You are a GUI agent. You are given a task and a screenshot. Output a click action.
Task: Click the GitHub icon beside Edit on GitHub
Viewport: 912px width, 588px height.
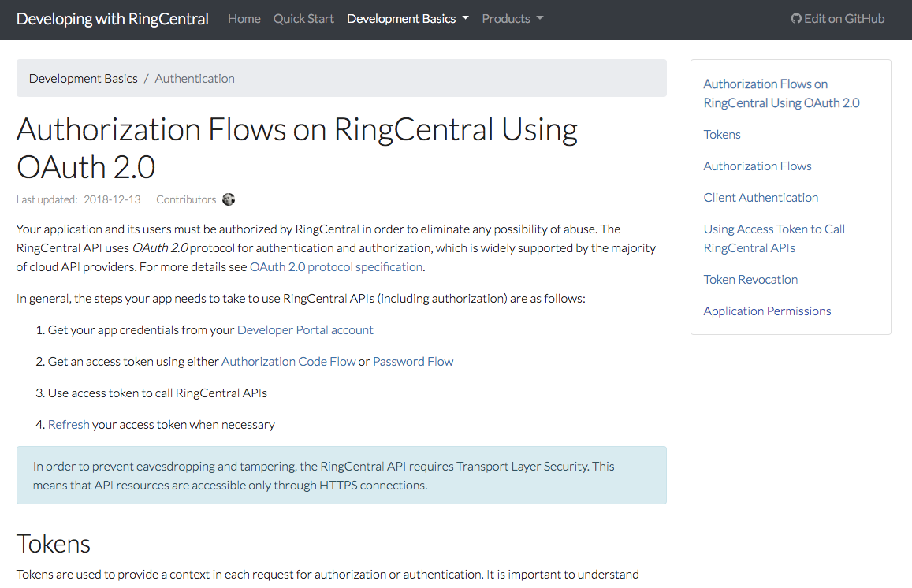click(795, 19)
